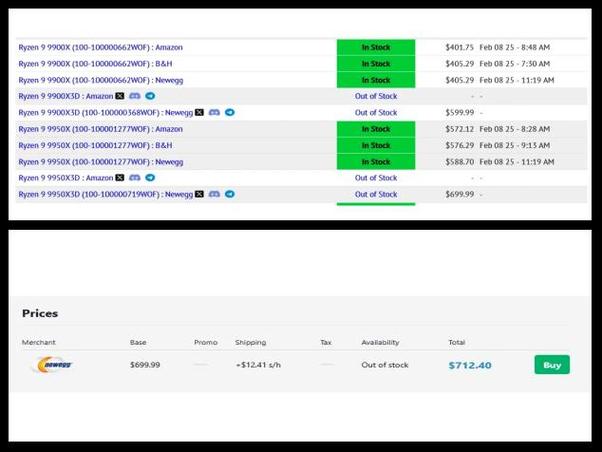Click the Feb 08 25 - 8:48 AM timestamp

(514, 47)
